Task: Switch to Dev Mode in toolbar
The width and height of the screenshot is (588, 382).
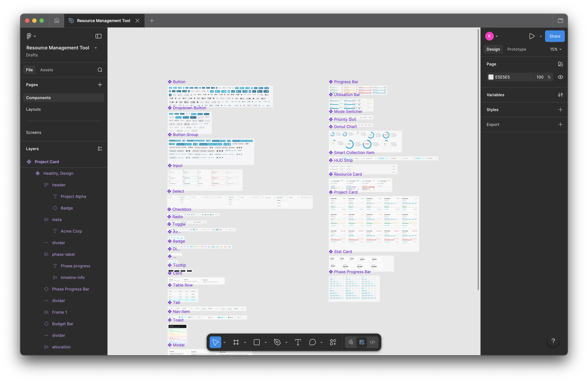Action: tap(373, 342)
